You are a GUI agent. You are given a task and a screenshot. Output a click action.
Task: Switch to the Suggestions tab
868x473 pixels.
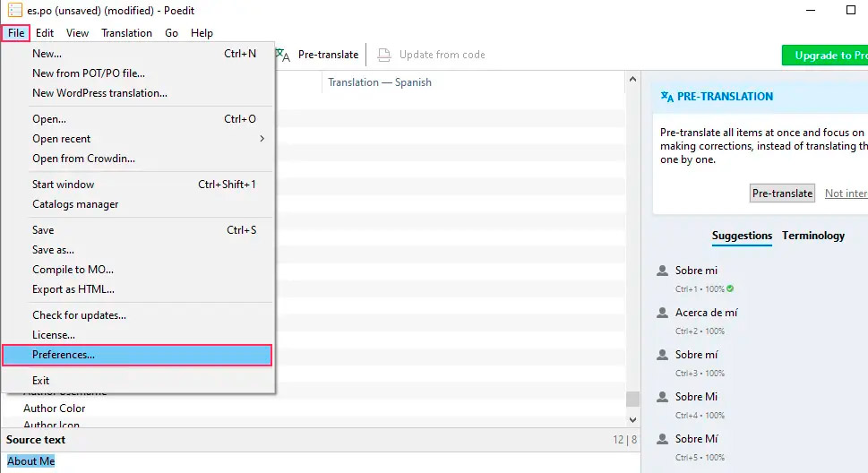point(742,236)
